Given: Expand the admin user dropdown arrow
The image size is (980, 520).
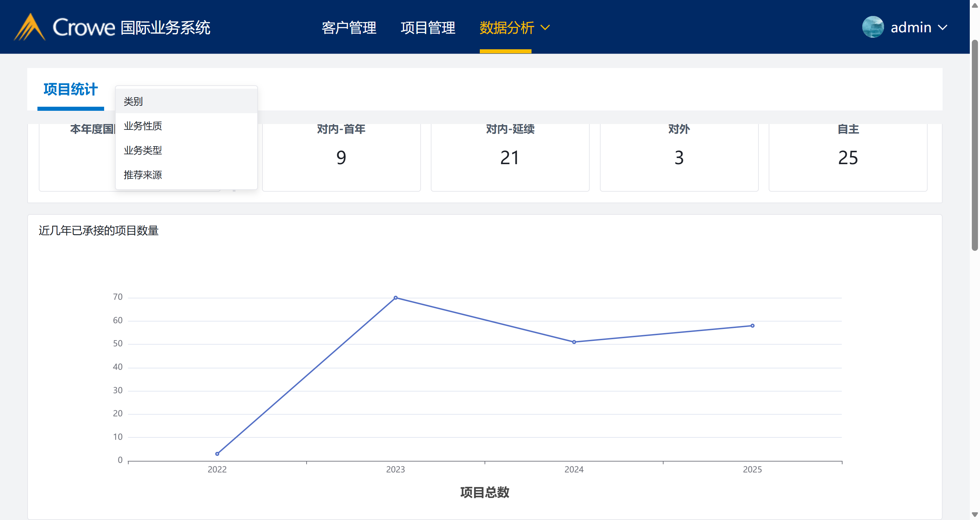Looking at the screenshot, I should [942, 28].
